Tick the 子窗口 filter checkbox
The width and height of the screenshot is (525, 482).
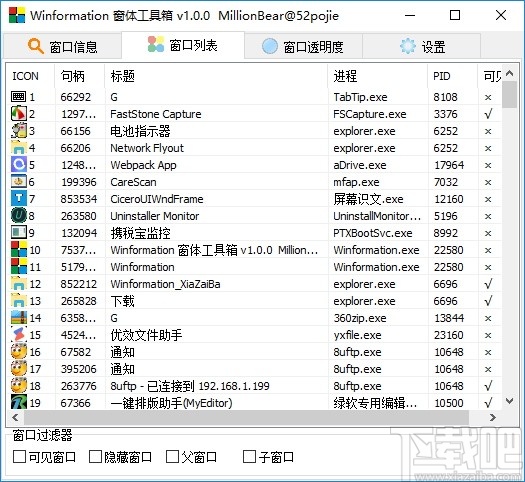tap(249, 457)
